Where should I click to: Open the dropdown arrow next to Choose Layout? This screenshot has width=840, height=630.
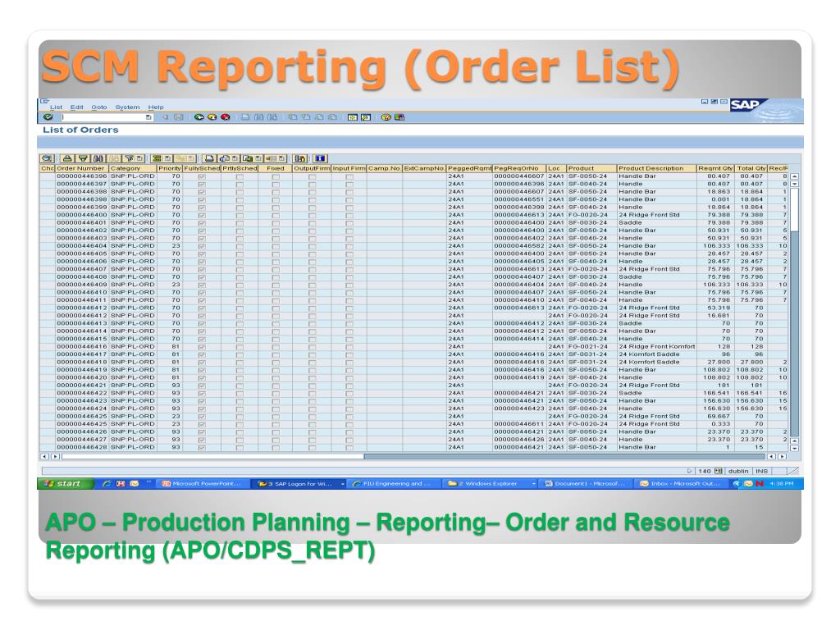281,158
